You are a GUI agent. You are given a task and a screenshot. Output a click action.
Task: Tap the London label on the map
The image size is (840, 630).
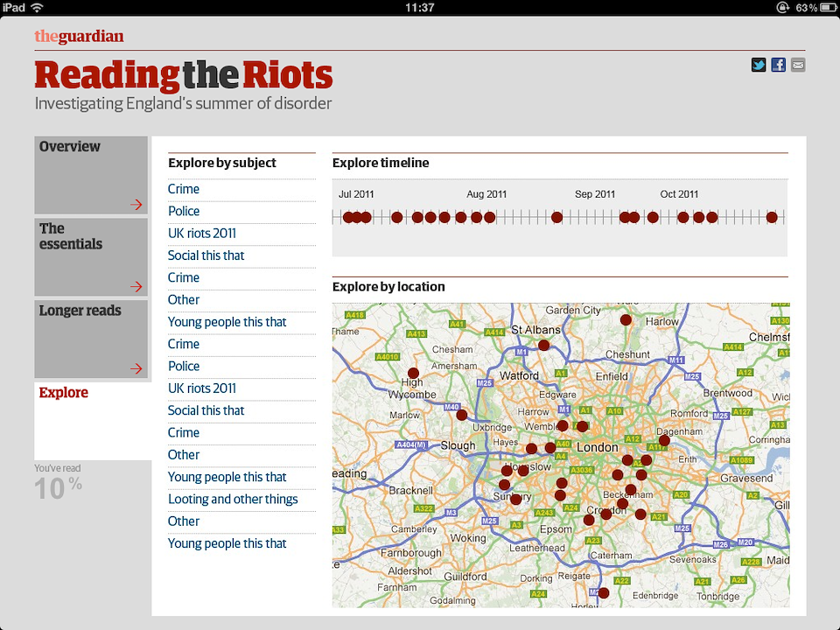click(598, 447)
